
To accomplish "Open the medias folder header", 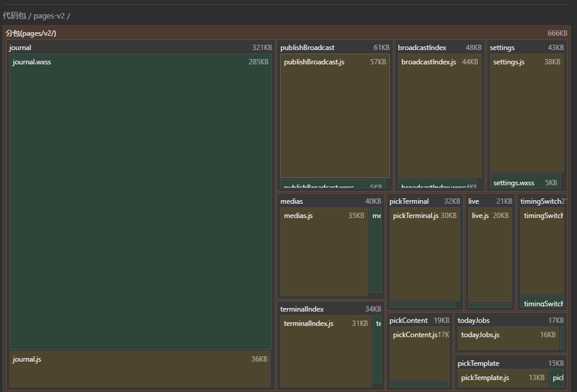I will pos(331,201).
